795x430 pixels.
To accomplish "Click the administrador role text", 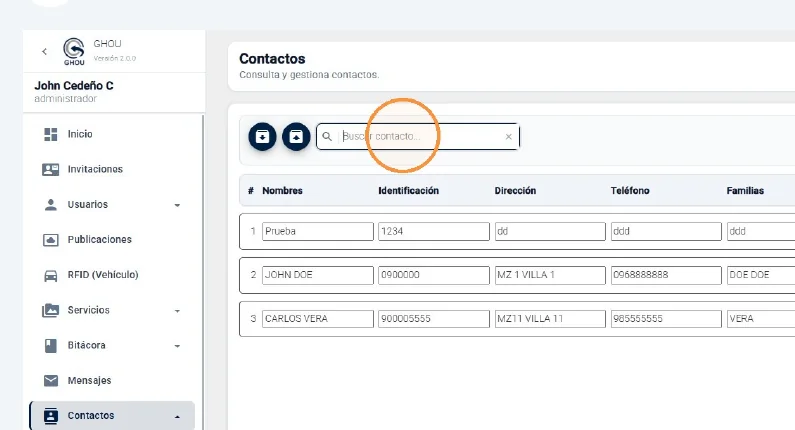I will (x=65, y=99).
